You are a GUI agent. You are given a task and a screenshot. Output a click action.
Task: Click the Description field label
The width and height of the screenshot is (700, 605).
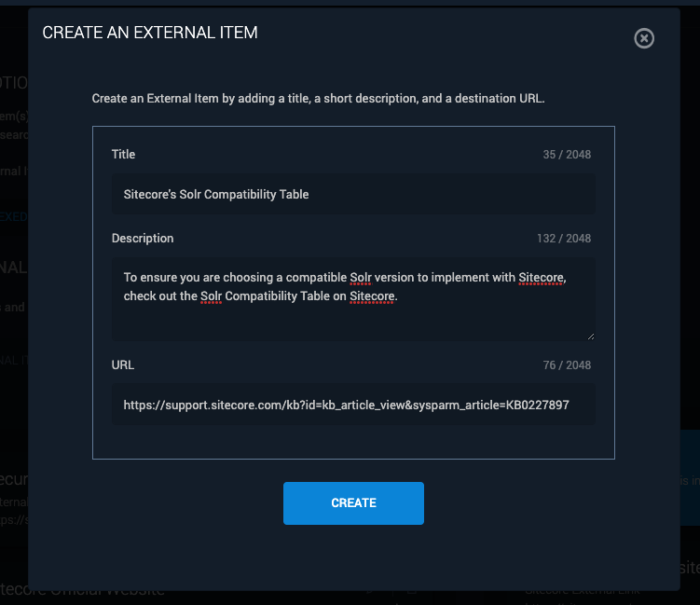pos(143,238)
